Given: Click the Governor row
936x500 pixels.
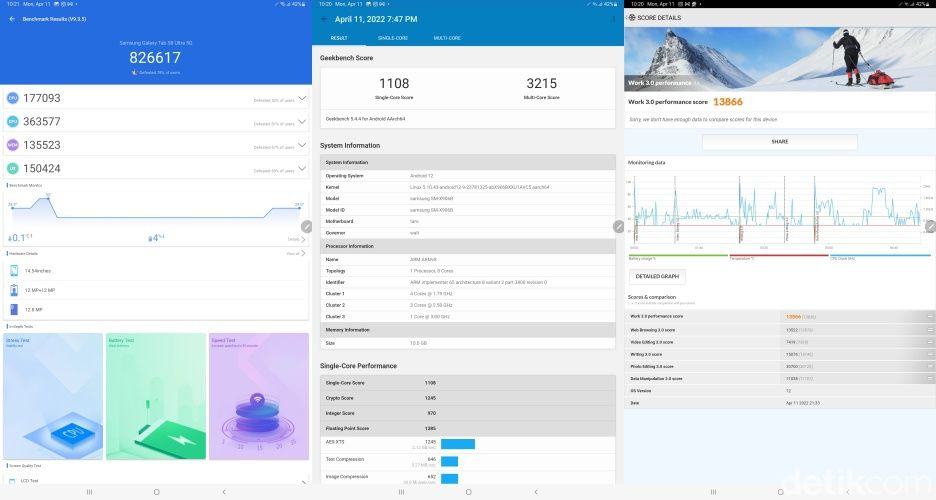Looking at the screenshot, I should (468, 233).
